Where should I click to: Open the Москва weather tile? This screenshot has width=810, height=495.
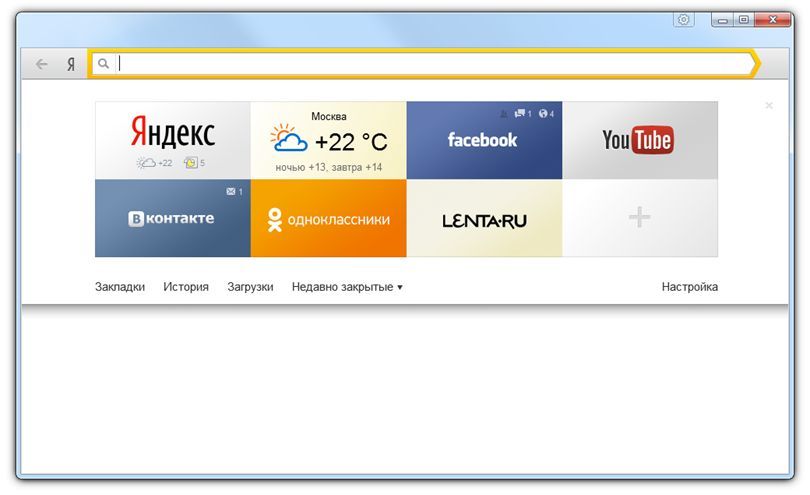[329, 140]
